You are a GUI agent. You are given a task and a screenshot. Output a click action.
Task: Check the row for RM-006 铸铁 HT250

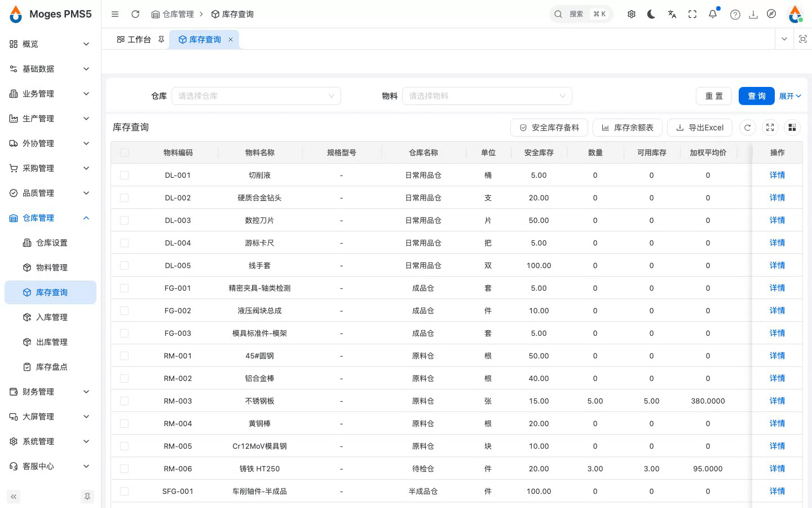click(x=125, y=469)
